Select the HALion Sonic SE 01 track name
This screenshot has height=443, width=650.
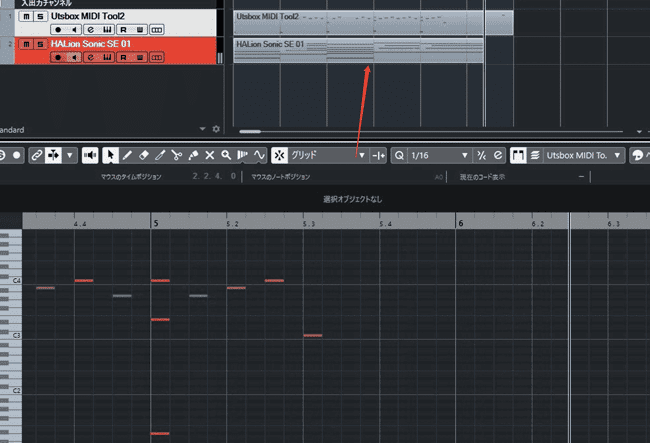tap(90, 44)
